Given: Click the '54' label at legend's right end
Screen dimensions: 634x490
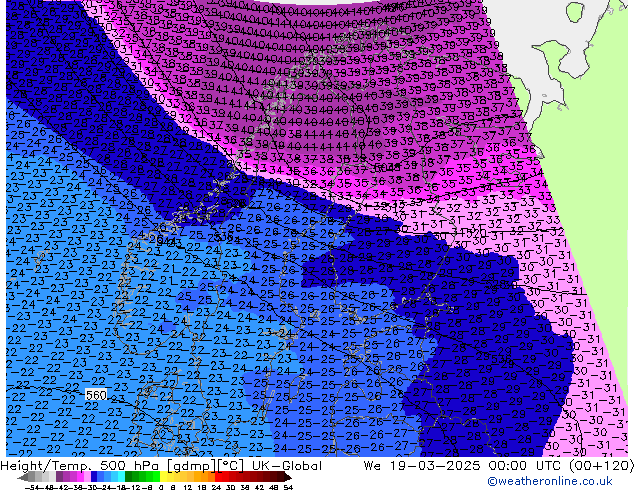Looking at the screenshot, I should [288, 488].
